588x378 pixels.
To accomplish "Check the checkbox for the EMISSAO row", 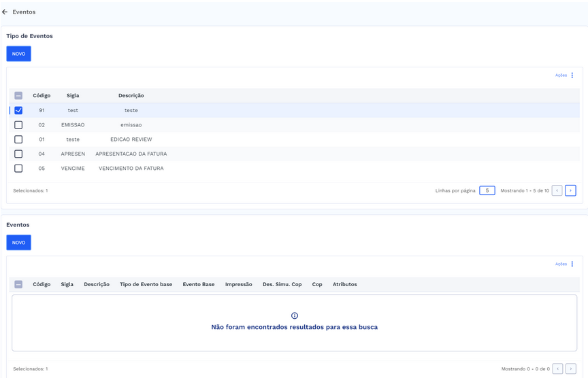I will tap(18, 125).
